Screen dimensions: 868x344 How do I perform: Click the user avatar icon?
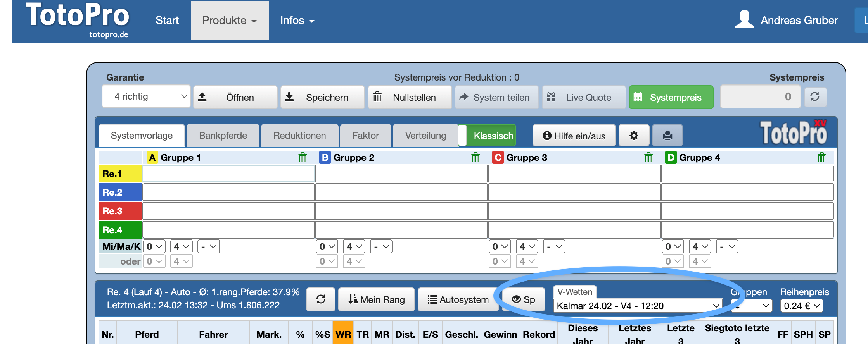click(744, 19)
